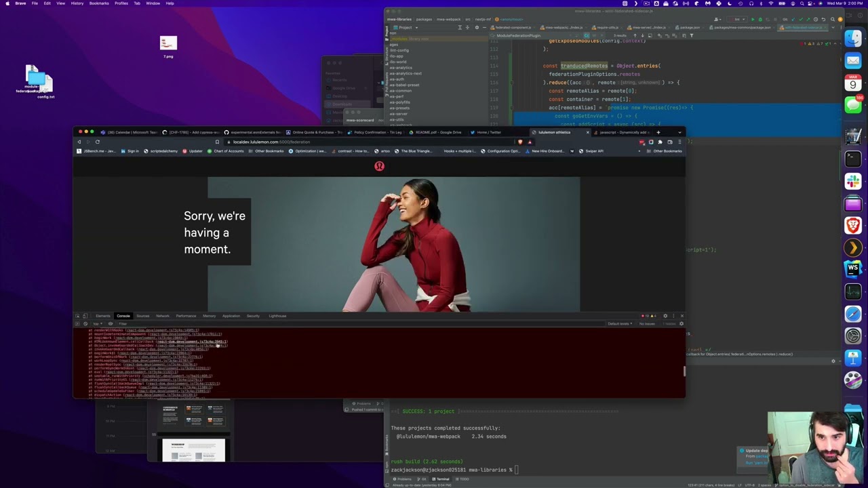This screenshot has height=488, width=868.
Task: Select the Console tab in DevTools
Action: point(123,316)
